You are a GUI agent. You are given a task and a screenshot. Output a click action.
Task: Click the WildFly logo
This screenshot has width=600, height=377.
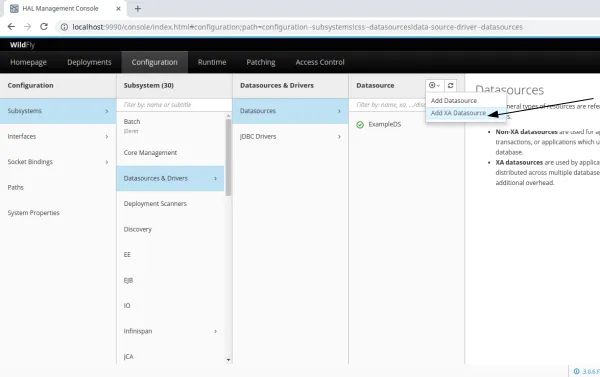(22, 45)
